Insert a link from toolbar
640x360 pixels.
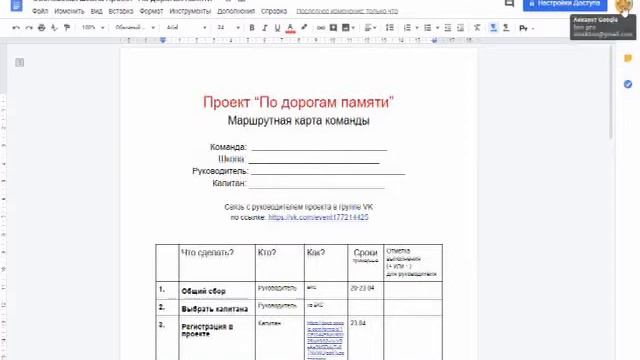click(321, 28)
